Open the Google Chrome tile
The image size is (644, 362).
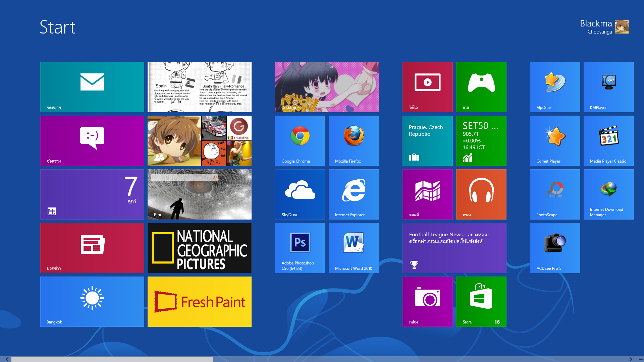[300, 140]
